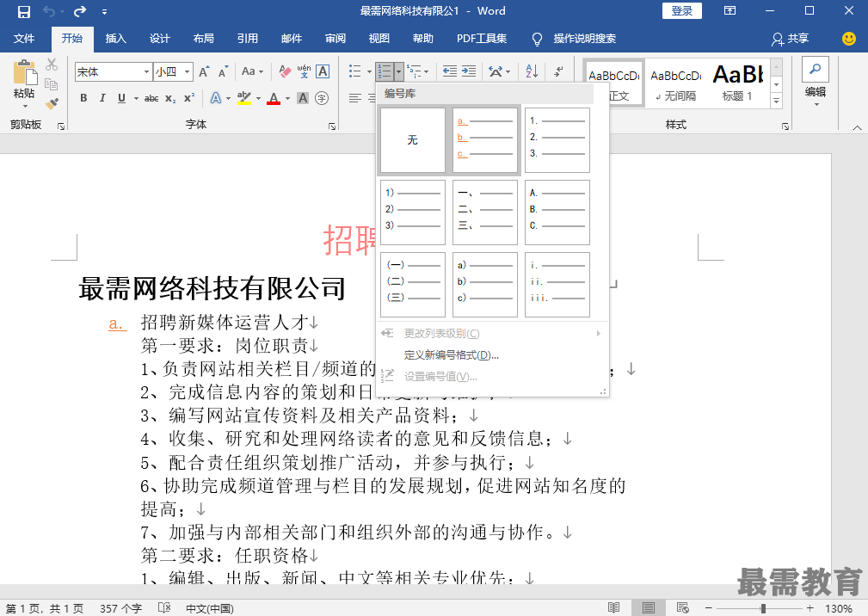Open the Asian layout dropdown
Image resolution: width=868 pixels, height=616 pixels.
point(499,71)
